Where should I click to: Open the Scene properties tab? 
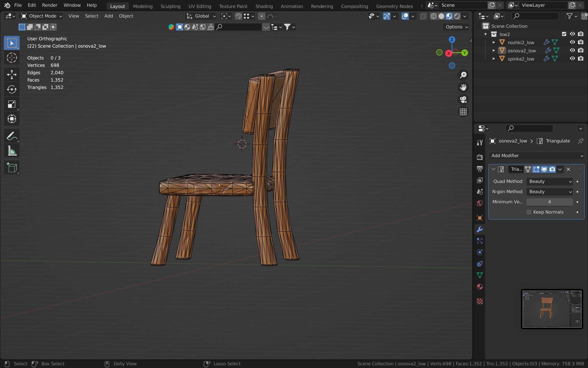click(480, 192)
